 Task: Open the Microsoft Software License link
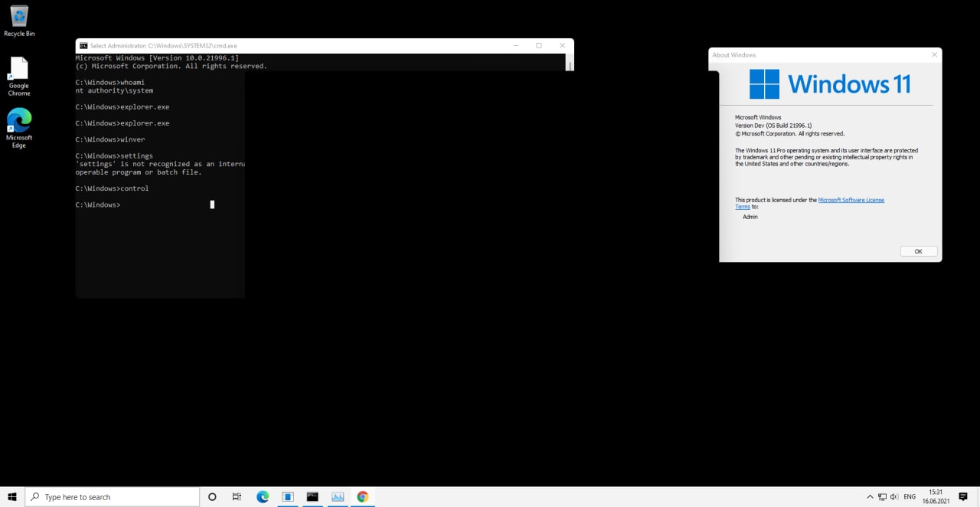point(851,200)
